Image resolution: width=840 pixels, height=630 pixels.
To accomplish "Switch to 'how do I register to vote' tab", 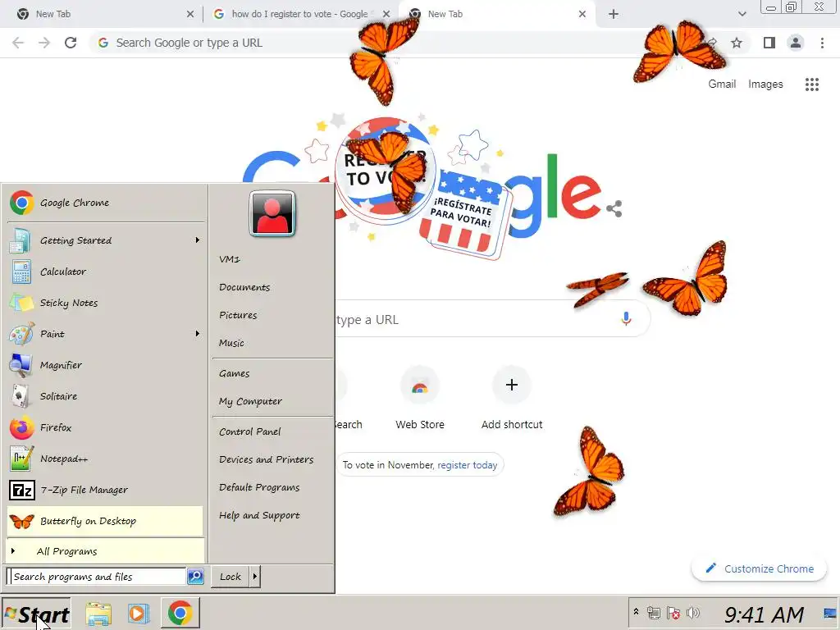I will tap(300, 14).
